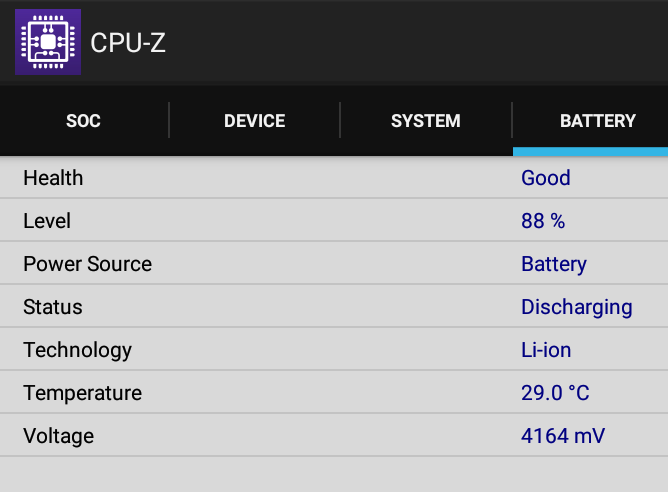Screen dimensions: 668x492
Task: Select the Technology row label
Action: [x=78, y=351]
